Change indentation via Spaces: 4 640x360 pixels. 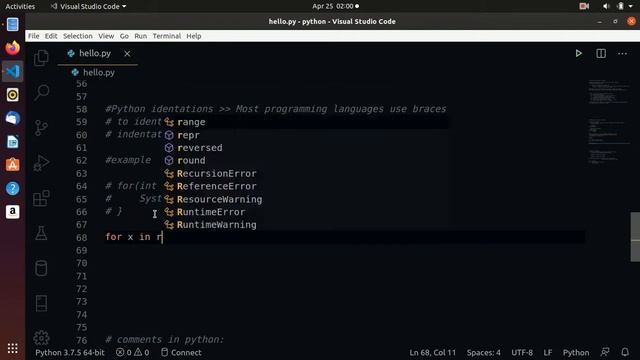tap(484, 352)
